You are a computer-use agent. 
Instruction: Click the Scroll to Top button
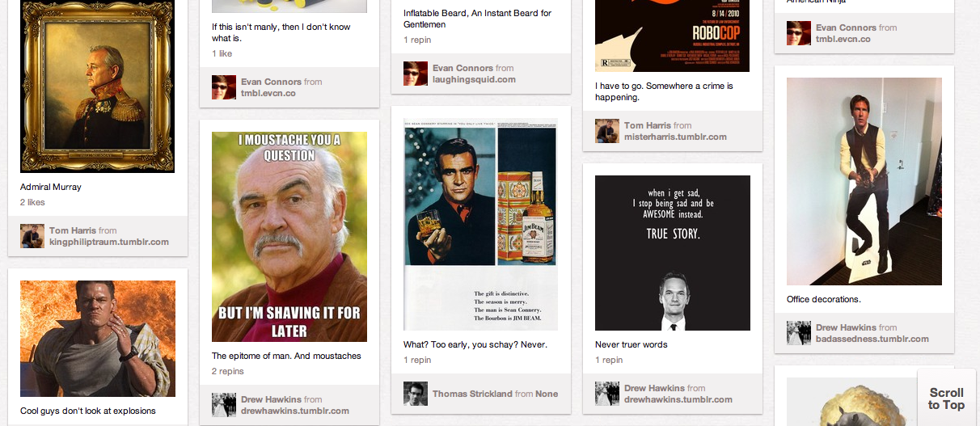[946, 399]
